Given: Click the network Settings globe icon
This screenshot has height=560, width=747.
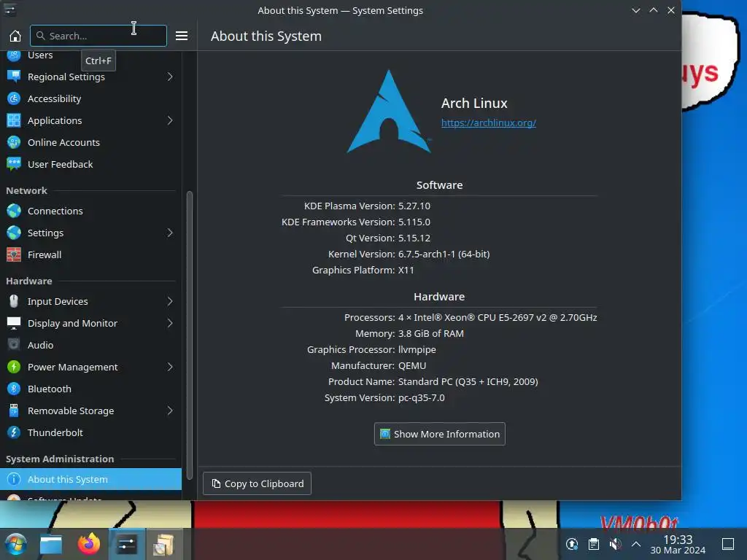Looking at the screenshot, I should coord(14,233).
